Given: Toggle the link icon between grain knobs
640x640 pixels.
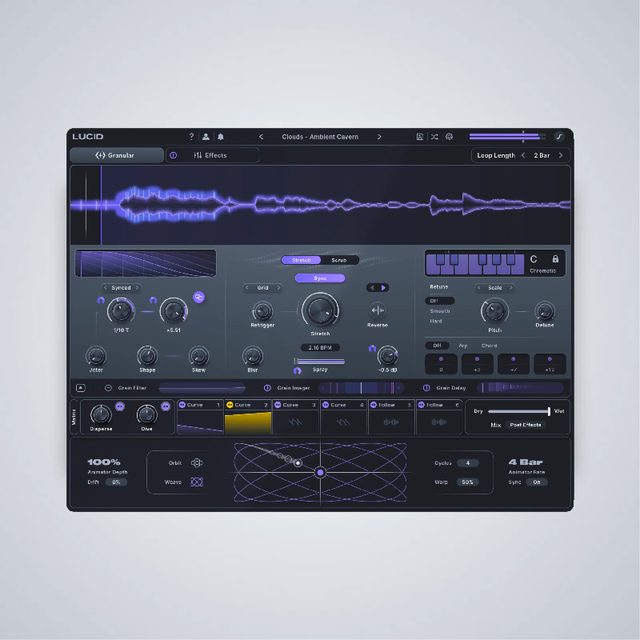Looking at the screenshot, I should coord(199,297).
